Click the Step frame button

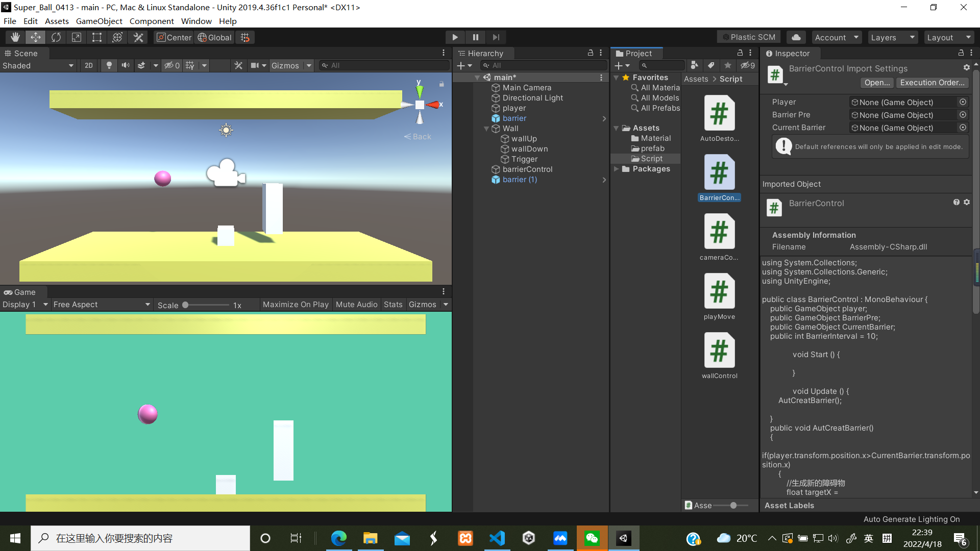click(x=496, y=37)
